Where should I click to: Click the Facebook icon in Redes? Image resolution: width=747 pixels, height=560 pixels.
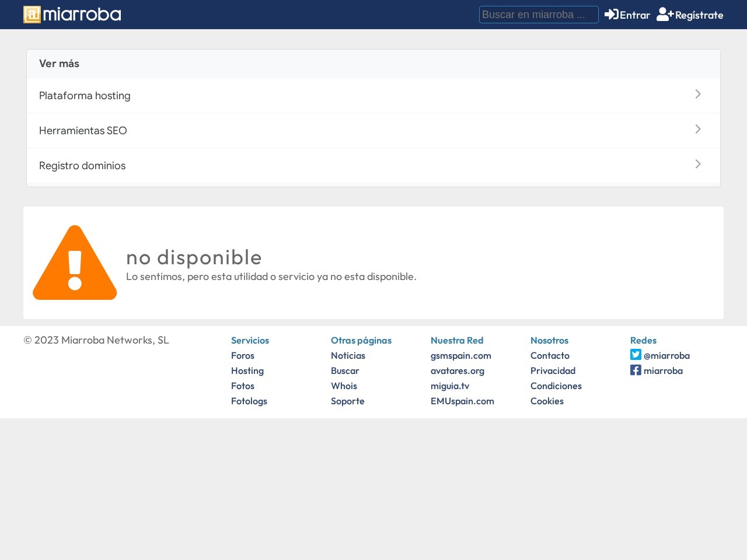pos(636,370)
